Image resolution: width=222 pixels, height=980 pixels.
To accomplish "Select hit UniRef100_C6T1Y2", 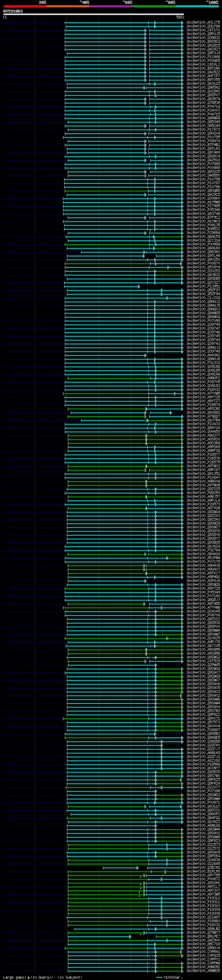I will (x=203, y=30).
